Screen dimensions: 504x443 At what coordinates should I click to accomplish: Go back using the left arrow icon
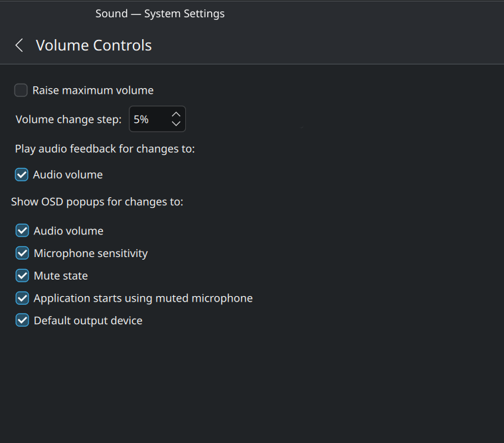coord(19,45)
